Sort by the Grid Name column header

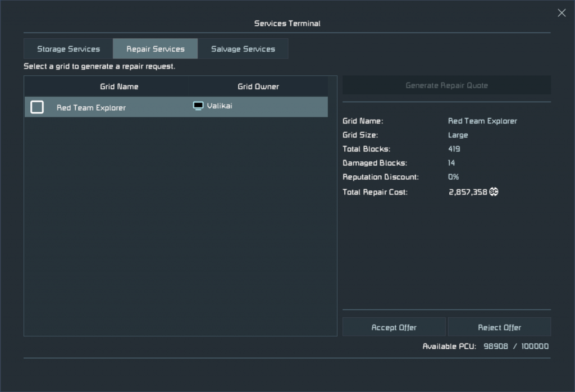pyautogui.click(x=119, y=86)
